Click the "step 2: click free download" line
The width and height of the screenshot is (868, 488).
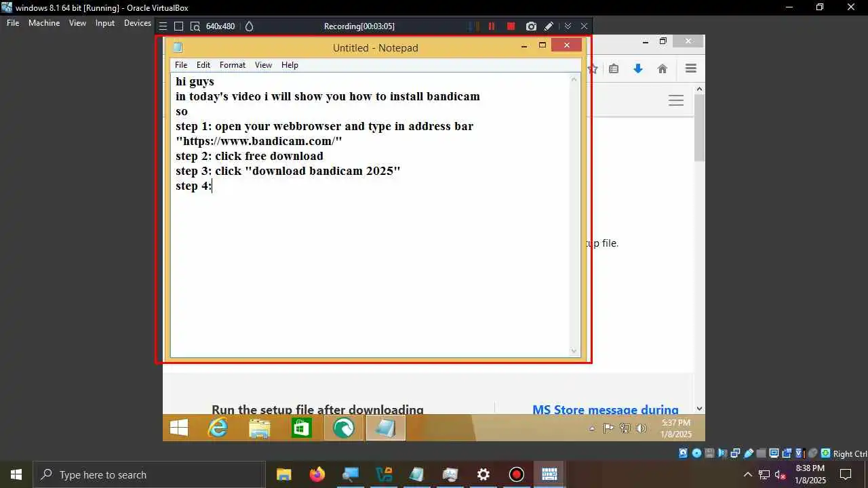click(250, 156)
